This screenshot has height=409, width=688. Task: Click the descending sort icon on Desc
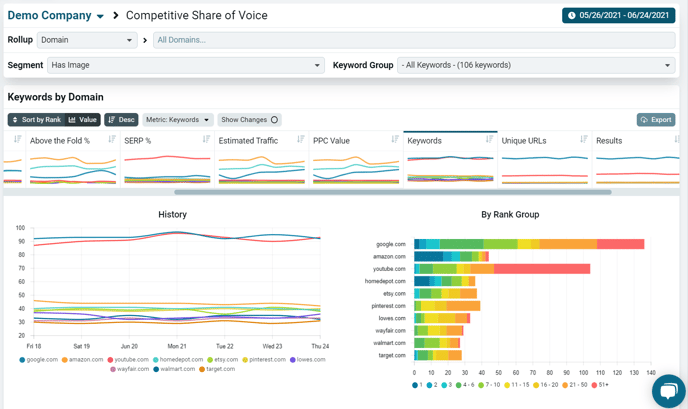coord(111,120)
